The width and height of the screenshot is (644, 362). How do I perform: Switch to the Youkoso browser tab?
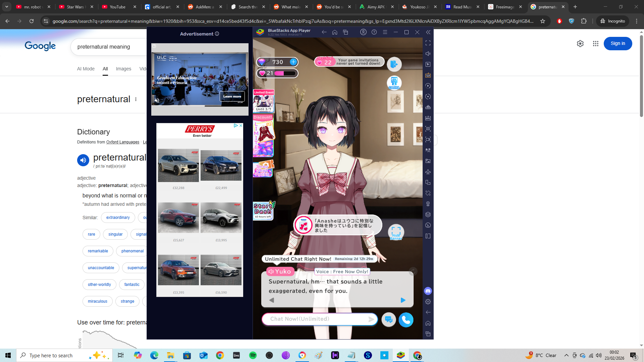(x=420, y=7)
